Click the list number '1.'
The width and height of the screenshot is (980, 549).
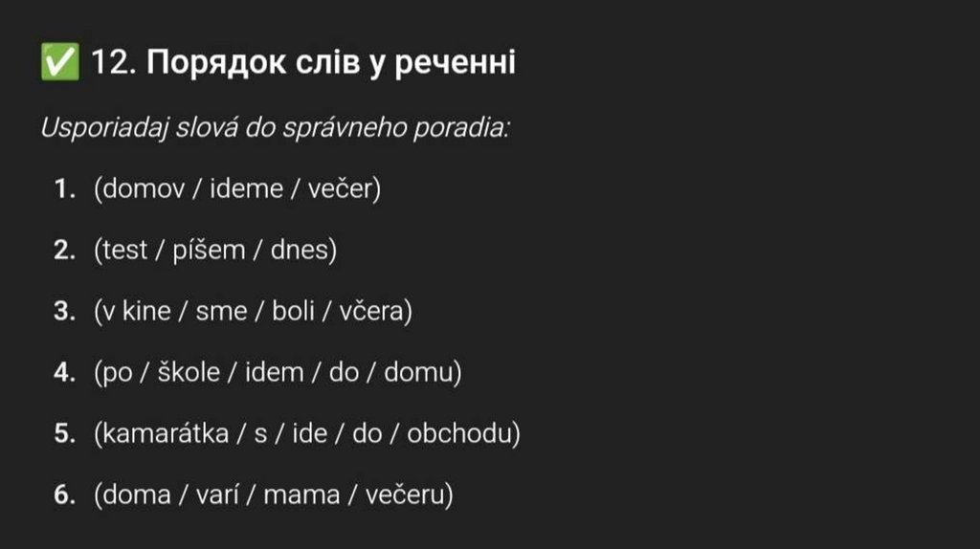(65, 189)
